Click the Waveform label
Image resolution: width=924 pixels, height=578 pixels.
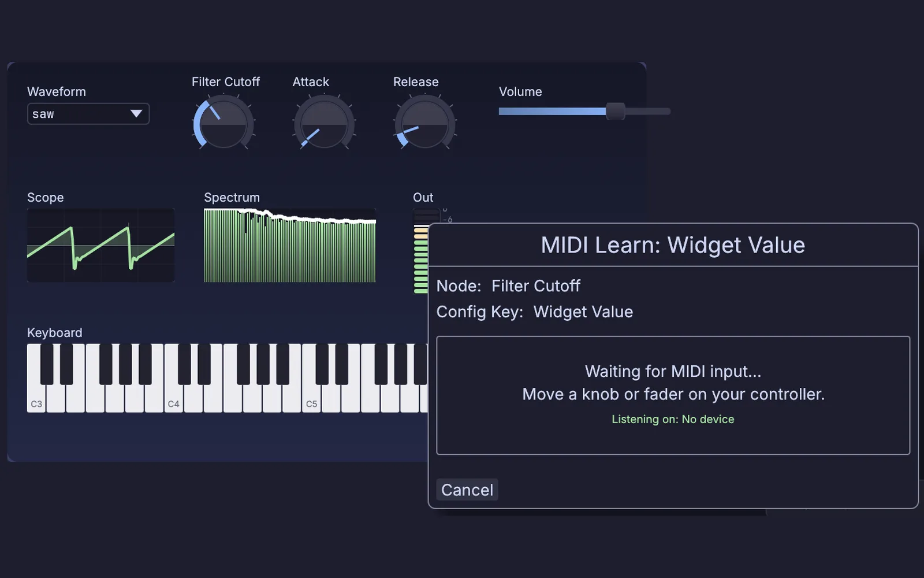[57, 91]
